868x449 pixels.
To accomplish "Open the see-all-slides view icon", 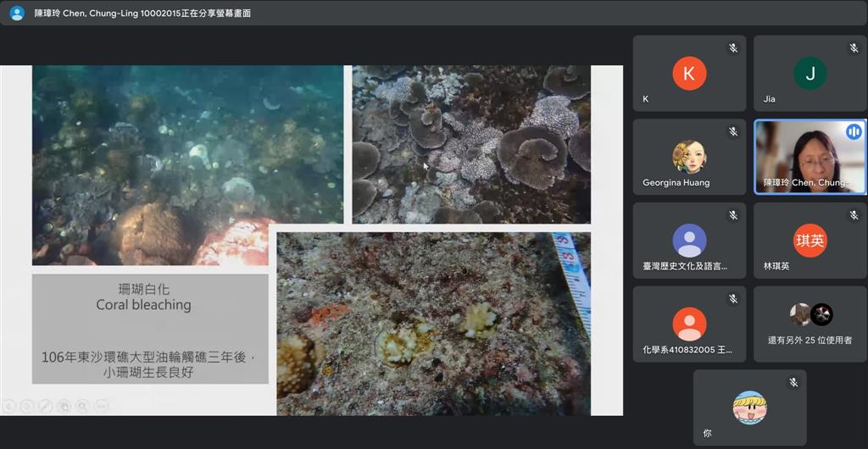I will (64, 407).
